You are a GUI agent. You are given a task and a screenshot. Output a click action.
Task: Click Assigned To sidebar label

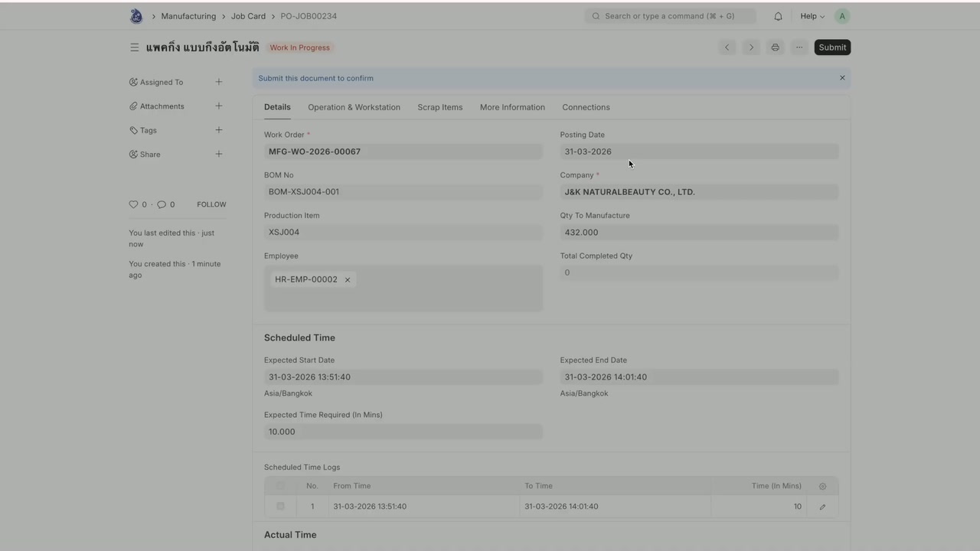click(162, 82)
